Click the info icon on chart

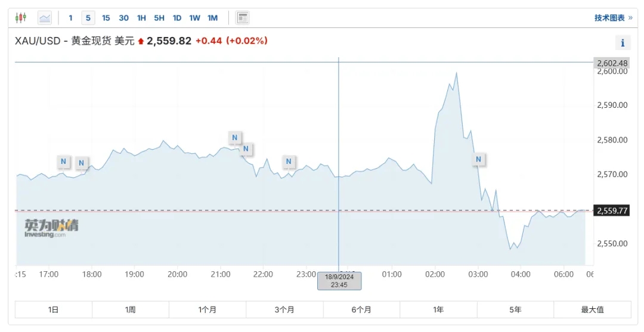(x=622, y=43)
